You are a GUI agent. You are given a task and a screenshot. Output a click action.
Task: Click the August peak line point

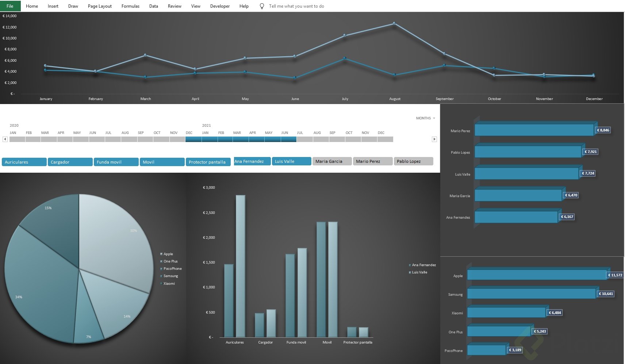(x=394, y=23)
